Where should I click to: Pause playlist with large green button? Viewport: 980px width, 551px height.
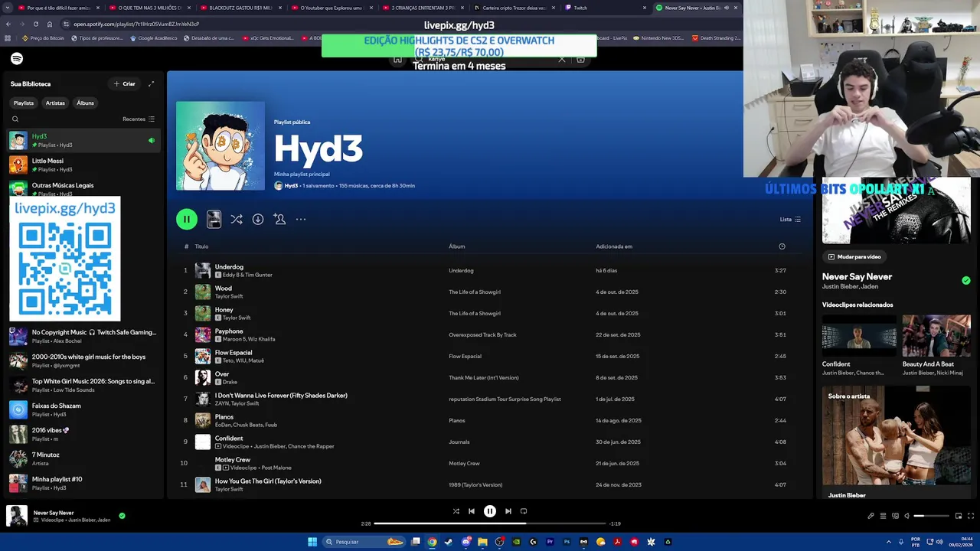(x=187, y=219)
